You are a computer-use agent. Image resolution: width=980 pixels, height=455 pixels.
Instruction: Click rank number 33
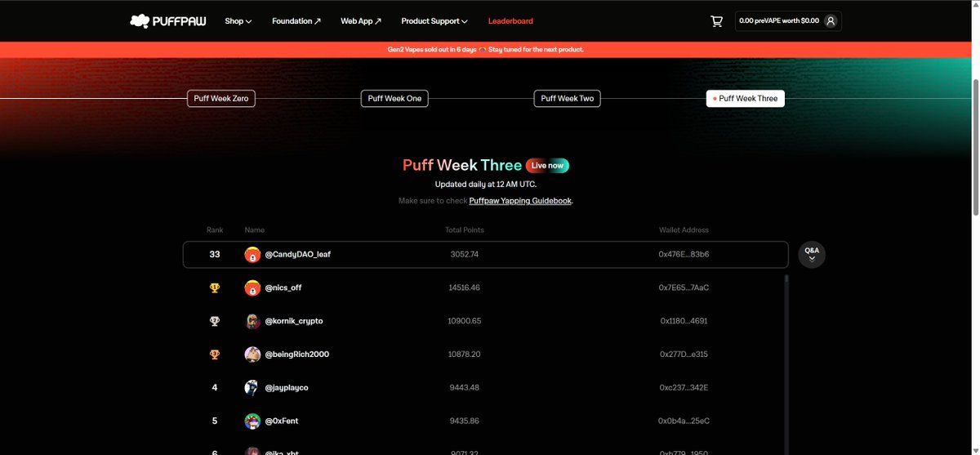coord(215,254)
